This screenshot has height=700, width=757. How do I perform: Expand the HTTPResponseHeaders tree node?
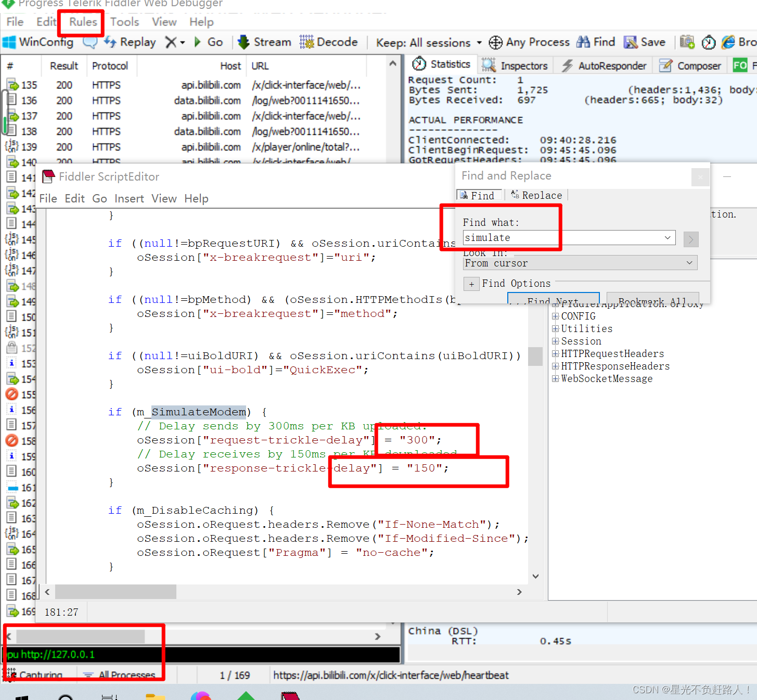[555, 366]
